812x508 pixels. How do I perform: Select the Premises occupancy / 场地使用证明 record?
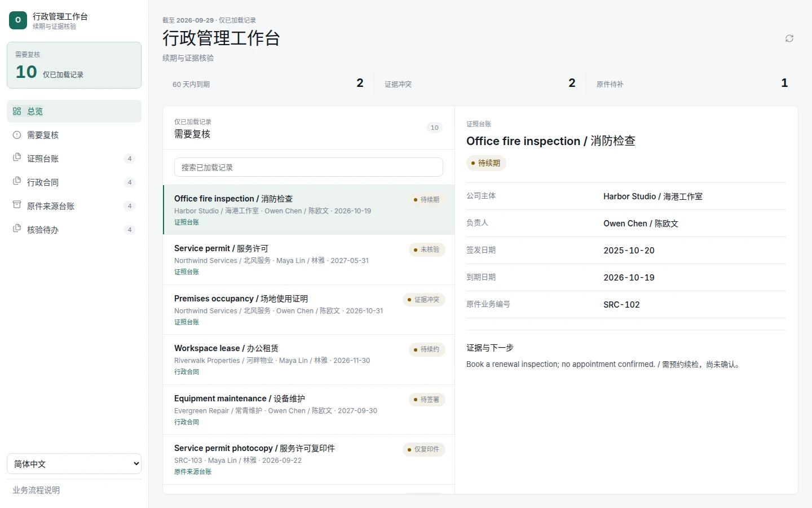308,309
